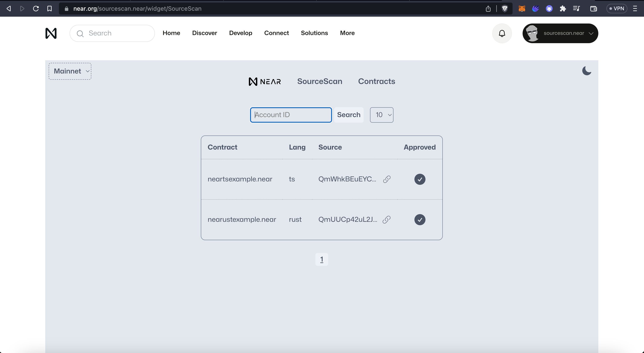The image size is (644, 353).
Task: Focus the top site Search field
Action: click(112, 33)
